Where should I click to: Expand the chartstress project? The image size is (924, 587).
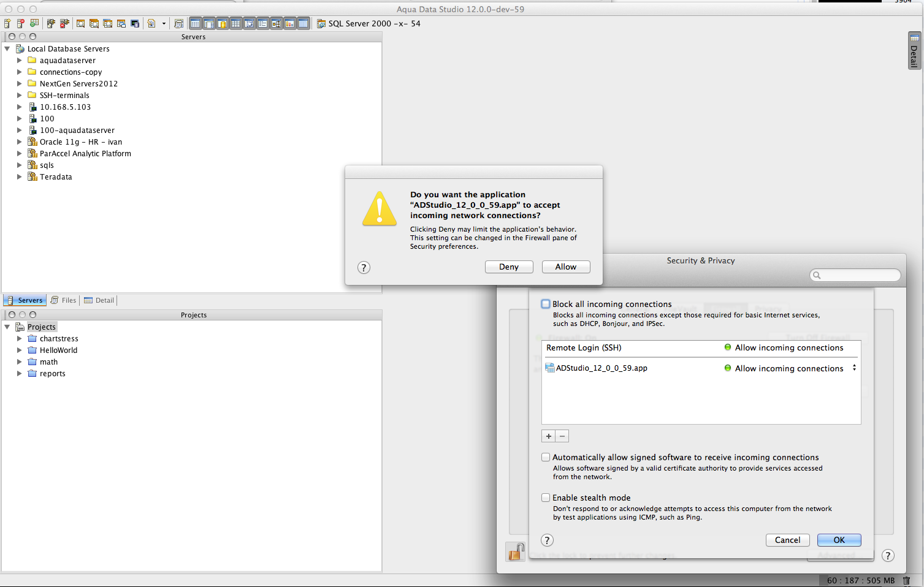coord(19,338)
